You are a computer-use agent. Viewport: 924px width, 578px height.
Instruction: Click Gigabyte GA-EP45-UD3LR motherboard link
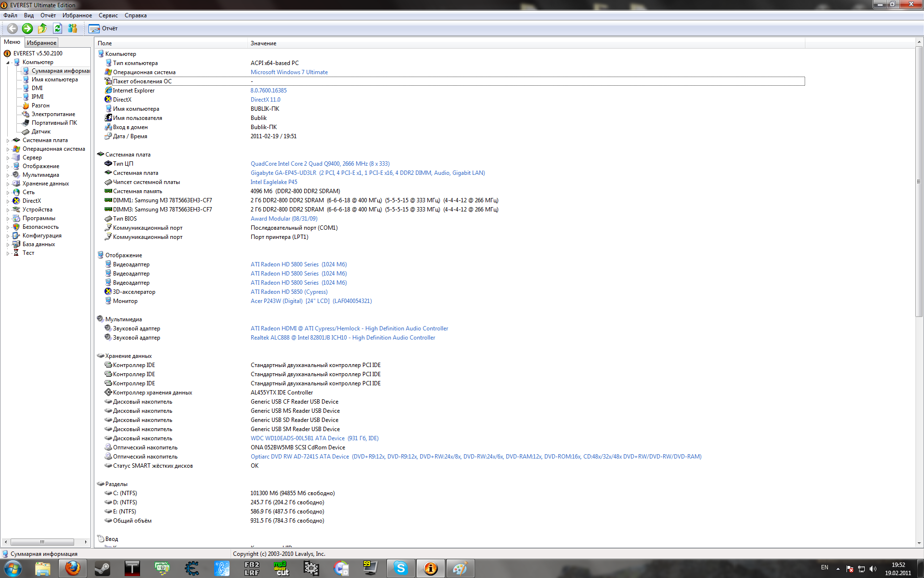click(x=368, y=173)
